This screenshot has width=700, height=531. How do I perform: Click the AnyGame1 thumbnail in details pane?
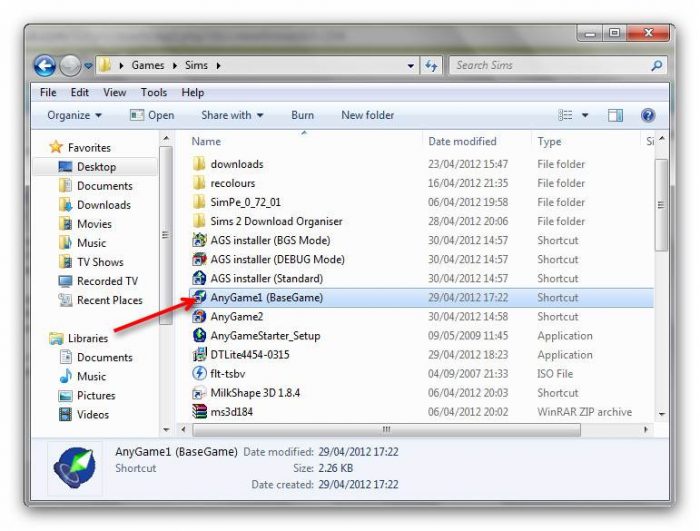pyautogui.click(x=75, y=468)
